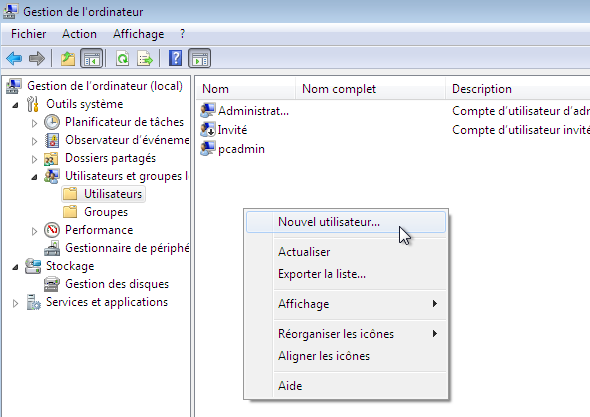Click the blue Back arrow in toolbar
This screenshot has height=417, width=590.
[x=14, y=59]
